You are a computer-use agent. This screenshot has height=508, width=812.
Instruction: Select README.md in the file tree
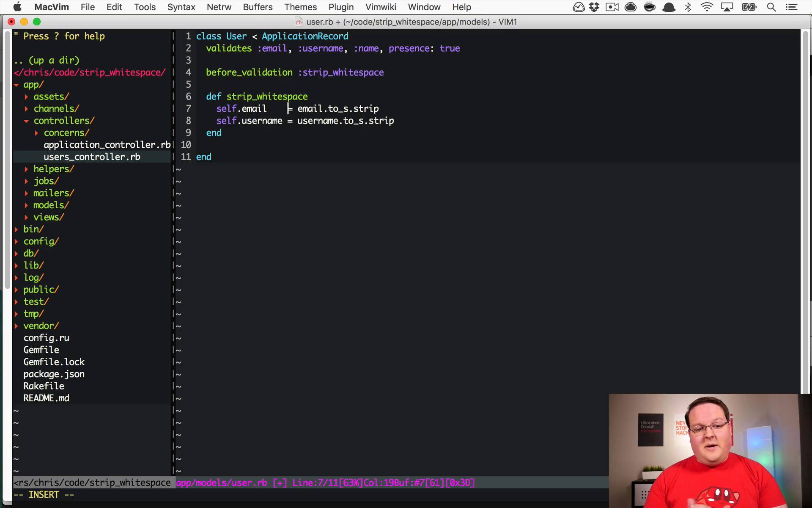point(46,398)
